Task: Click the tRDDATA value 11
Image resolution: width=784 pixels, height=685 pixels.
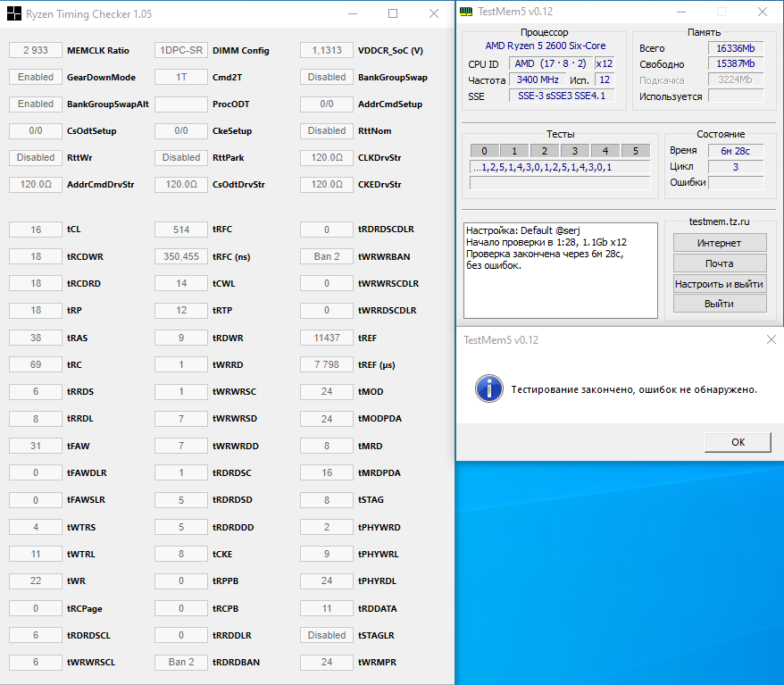Action: point(327,608)
